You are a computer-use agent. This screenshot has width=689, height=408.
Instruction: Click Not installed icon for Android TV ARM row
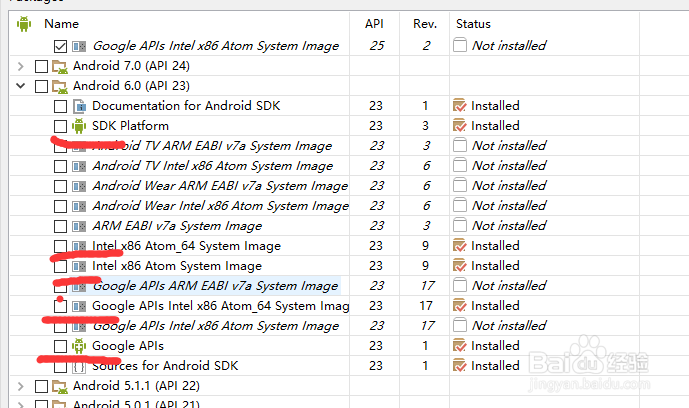click(x=460, y=145)
